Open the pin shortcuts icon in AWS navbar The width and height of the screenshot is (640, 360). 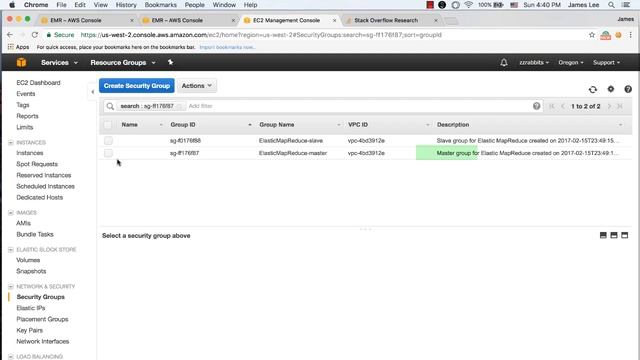tap(170, 62)
